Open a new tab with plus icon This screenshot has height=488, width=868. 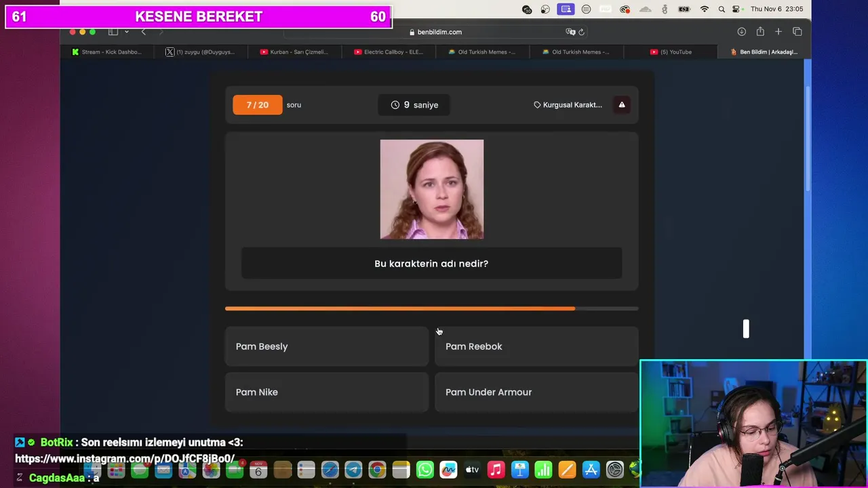(778, 32)
